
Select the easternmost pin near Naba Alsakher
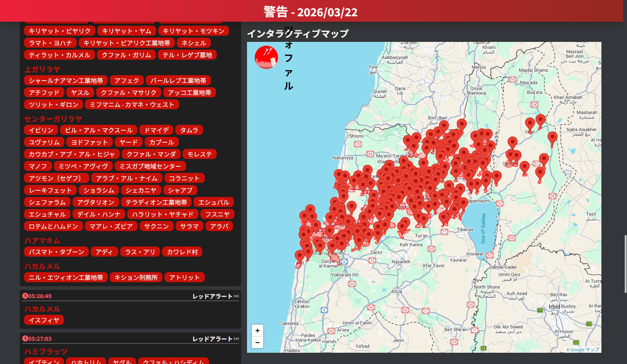pos(552,138)
